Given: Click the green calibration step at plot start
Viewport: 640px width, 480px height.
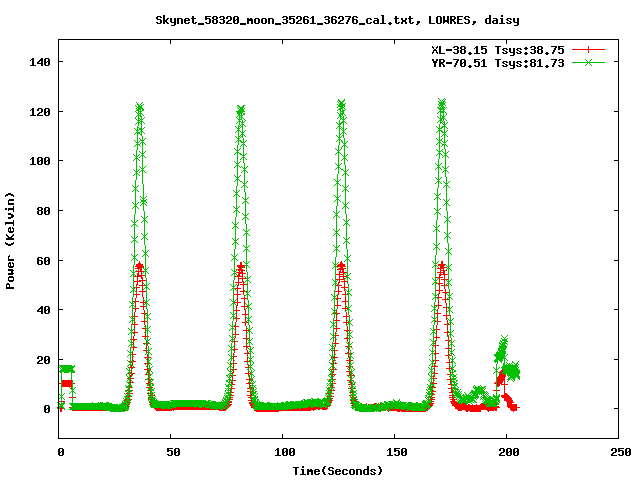Looking at the screenshot, I should coord(66,369).
